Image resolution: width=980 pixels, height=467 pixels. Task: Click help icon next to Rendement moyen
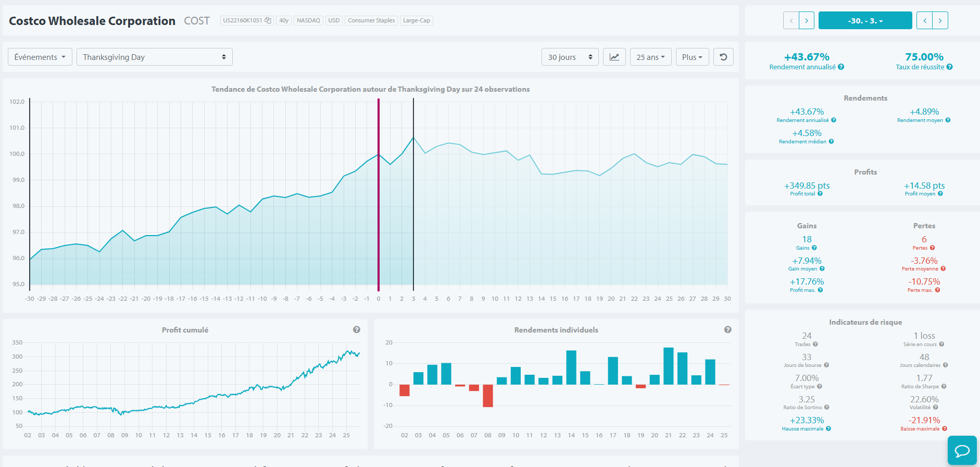[948, 120]
